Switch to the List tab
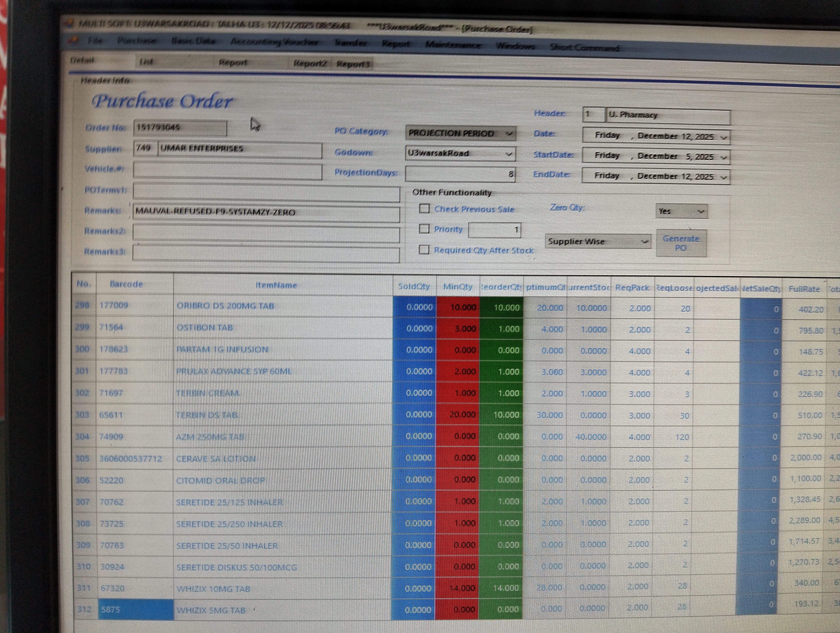Screen dimensions: 840x633 146,62
